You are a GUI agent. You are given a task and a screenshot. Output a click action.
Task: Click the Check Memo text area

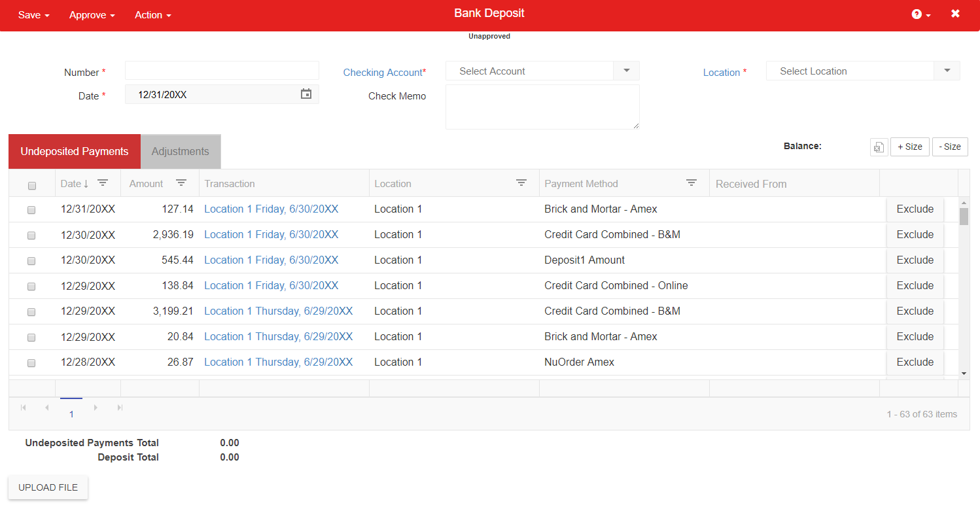tap(542, 107)
